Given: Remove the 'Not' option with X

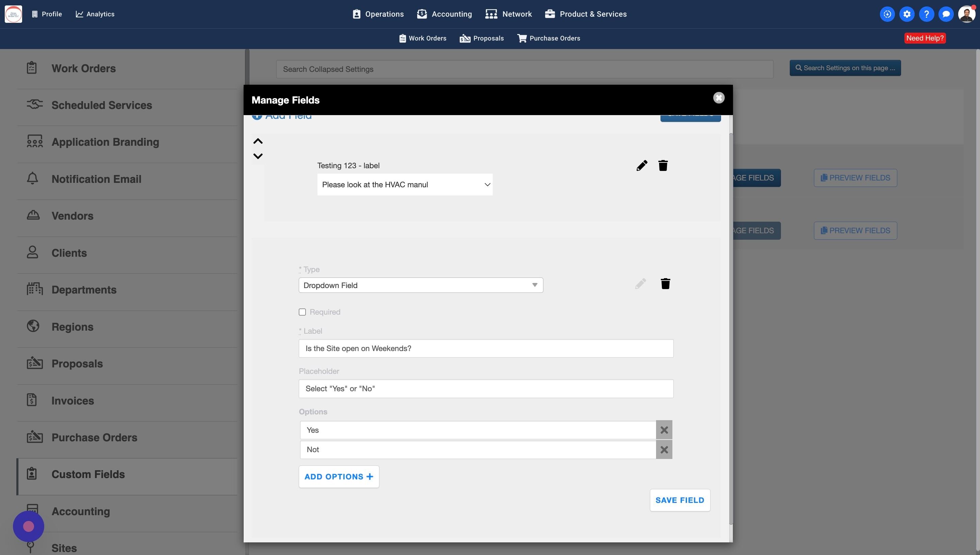Looking at the screenshot, I should [x=664, y=450].
